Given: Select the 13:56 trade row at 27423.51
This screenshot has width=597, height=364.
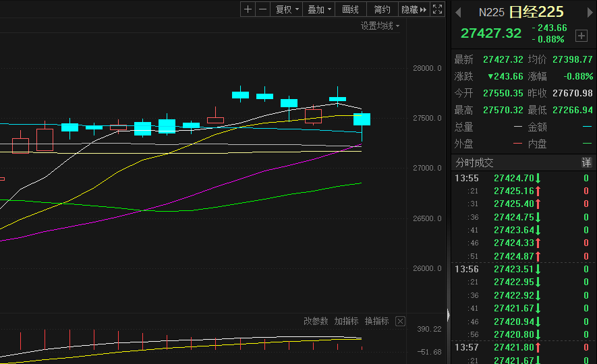Looking at the screenshot, I should pyautogui.click(x=524, y=269).
